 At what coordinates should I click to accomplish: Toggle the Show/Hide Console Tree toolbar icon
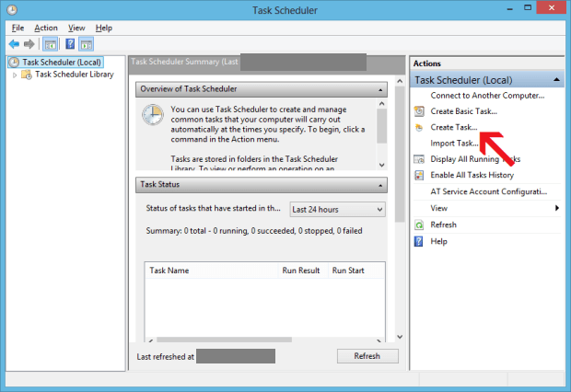point(51,44)
